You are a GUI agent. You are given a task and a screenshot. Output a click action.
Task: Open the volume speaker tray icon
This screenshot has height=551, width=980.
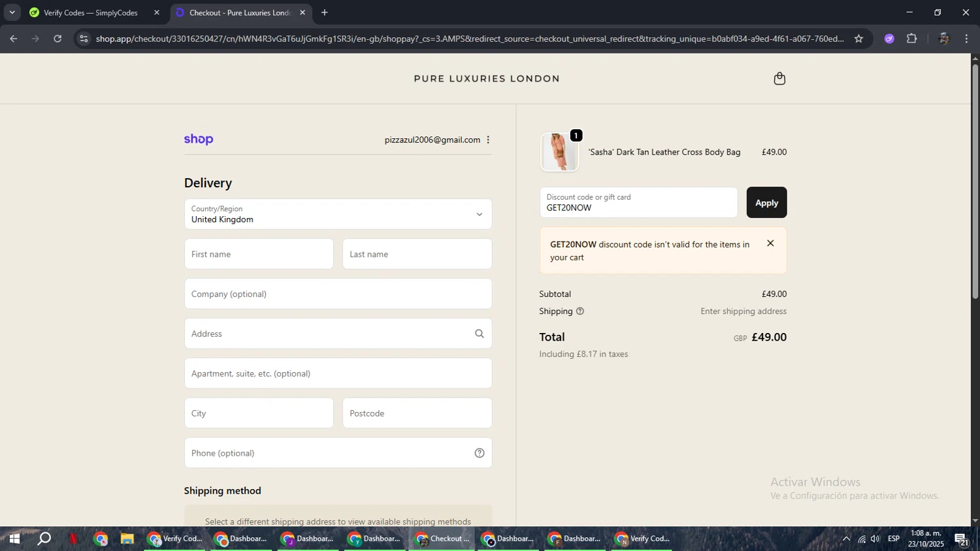(875, 539)
